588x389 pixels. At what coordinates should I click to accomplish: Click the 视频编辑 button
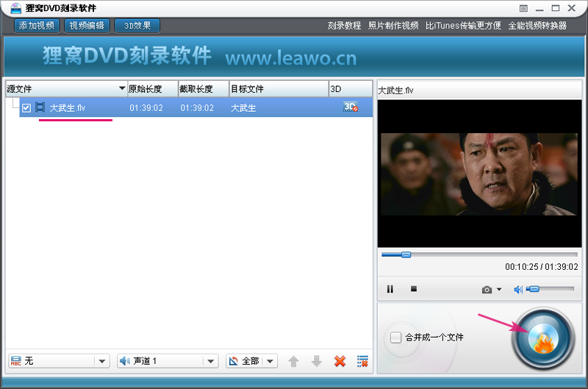pos(87,26)
